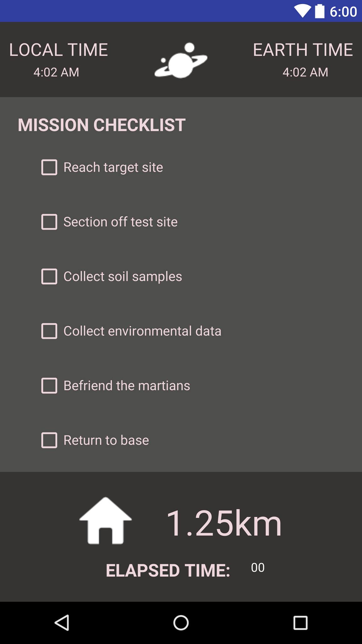Check the Reach target site box
The image size is (362, 644).
[49, 167]
